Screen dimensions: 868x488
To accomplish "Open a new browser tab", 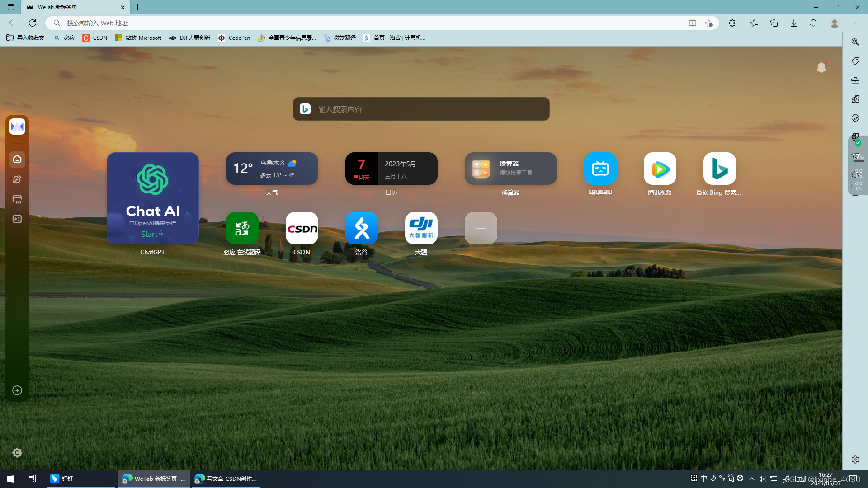I will [138, 7].
